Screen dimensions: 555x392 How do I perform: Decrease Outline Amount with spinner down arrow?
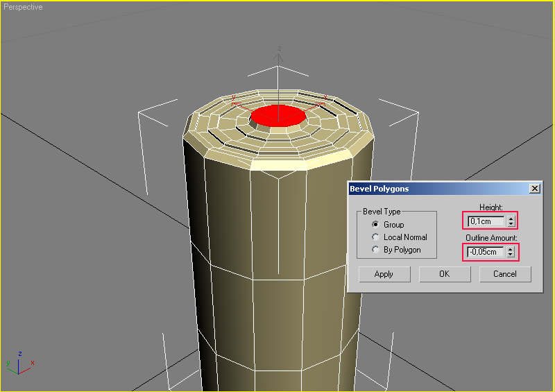click(510, 254)
